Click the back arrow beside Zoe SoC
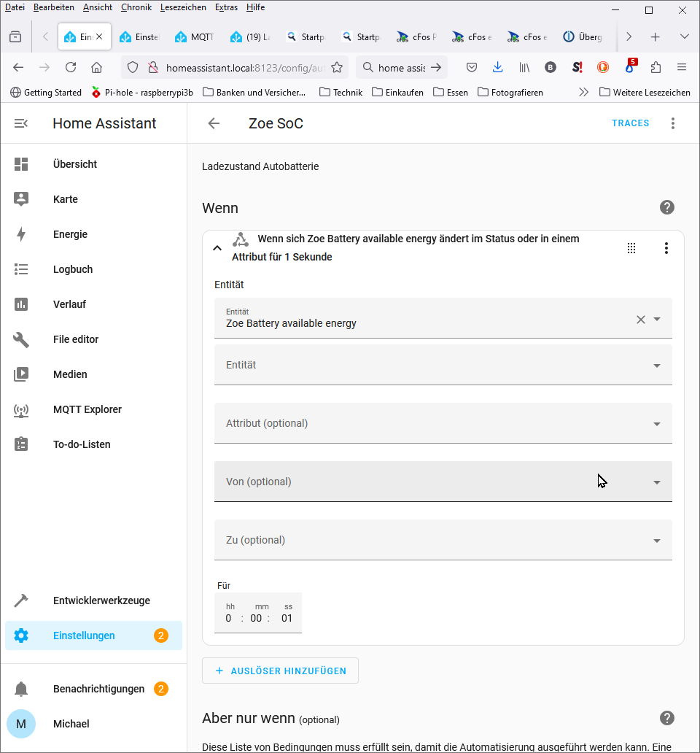 tap(214, 123)
